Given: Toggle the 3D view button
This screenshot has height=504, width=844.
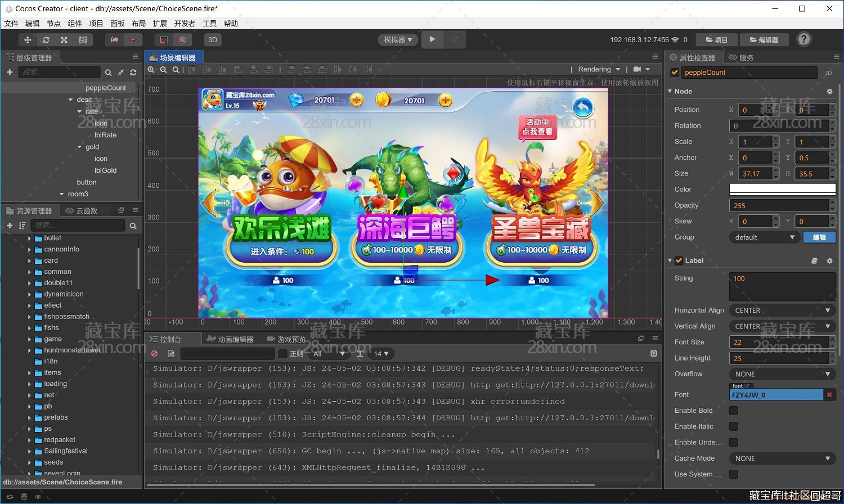Looking at the screenshot, I should 213,40.
